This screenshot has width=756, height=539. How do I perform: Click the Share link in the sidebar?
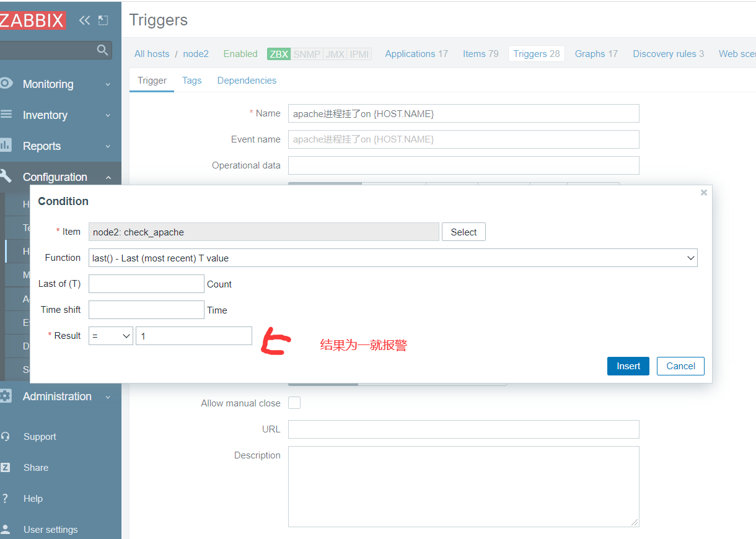click(36, 467)
